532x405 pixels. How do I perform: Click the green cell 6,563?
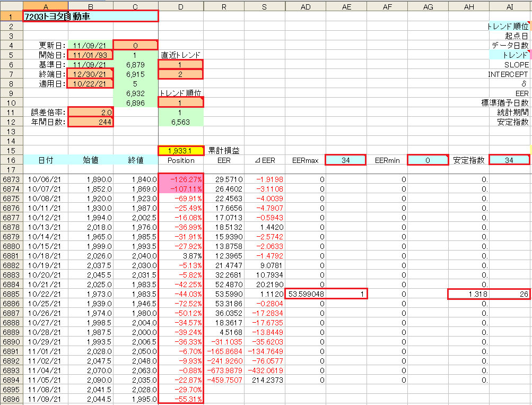(x=181, y=122)
